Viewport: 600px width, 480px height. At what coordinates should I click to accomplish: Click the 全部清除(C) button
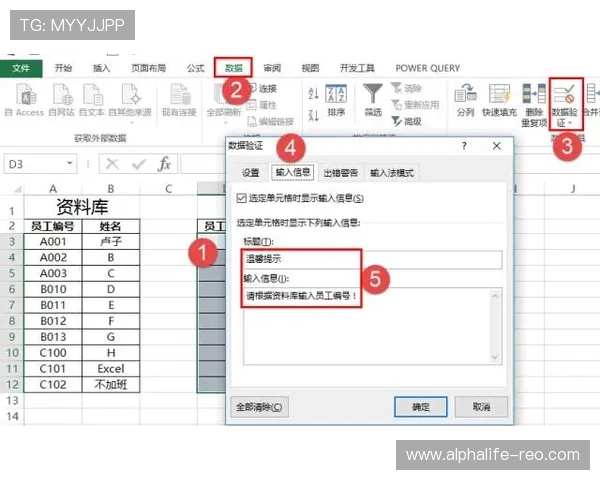click(x=259, y=407)
